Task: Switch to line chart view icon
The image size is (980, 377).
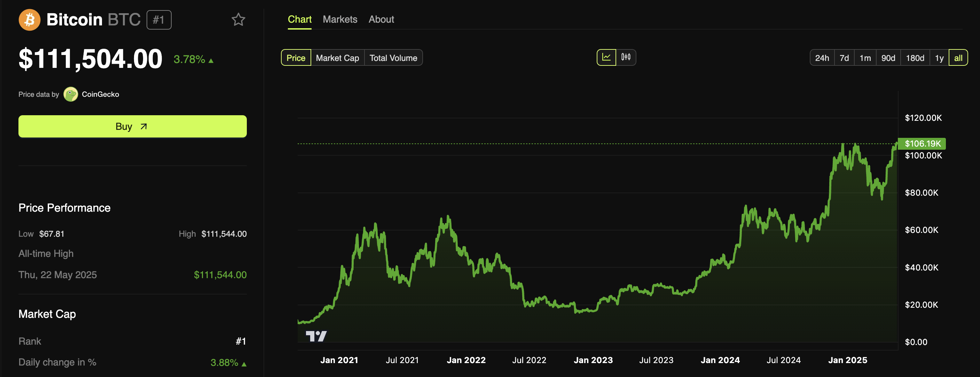Action: (x=606, y=57)
